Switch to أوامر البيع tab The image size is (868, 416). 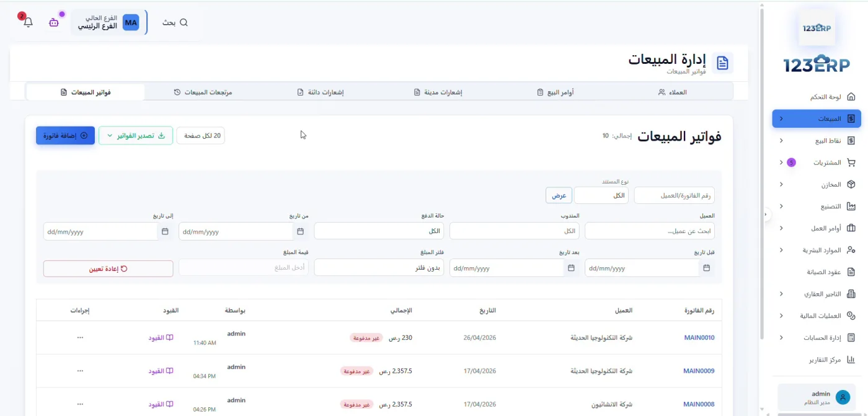click(556, 92)
